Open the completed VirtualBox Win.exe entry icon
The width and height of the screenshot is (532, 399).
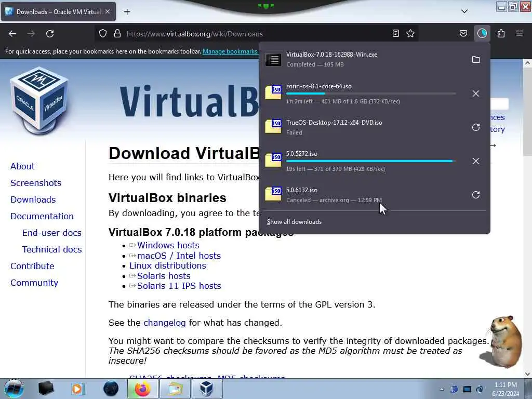click(x=273, y=60)
